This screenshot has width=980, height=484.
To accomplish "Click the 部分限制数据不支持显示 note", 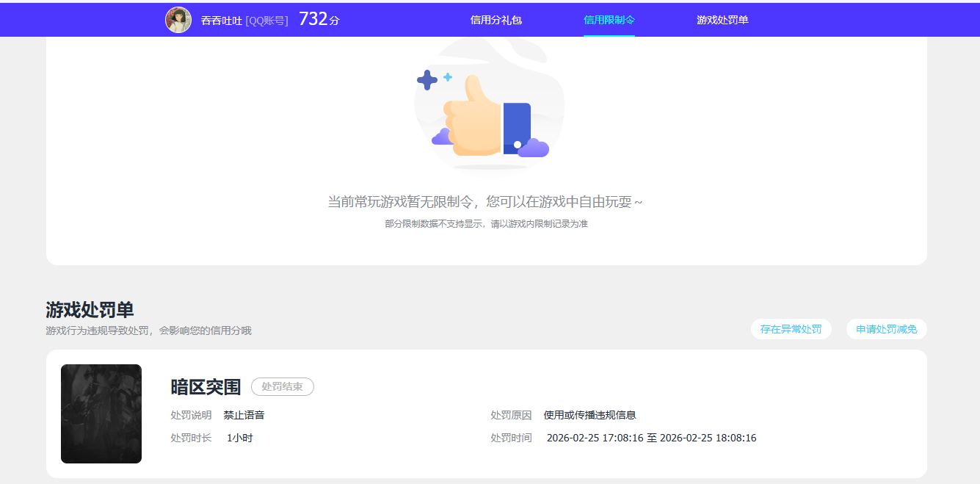I will pyautogui.click(x=486, y=224).
